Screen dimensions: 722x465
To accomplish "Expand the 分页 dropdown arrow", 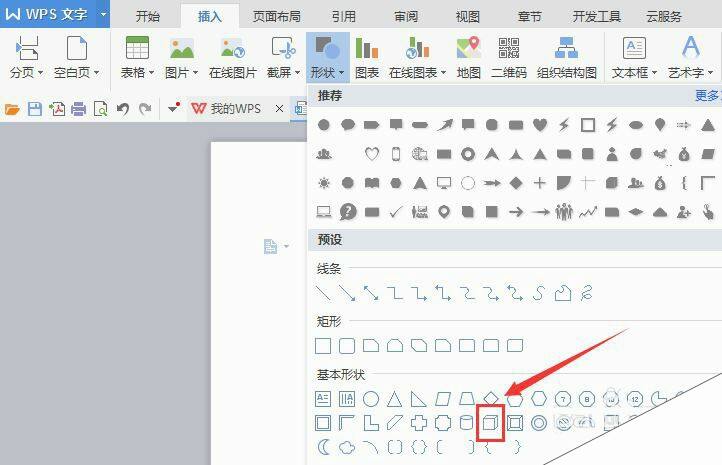I will pyautogui.click(x=41, y=73).
